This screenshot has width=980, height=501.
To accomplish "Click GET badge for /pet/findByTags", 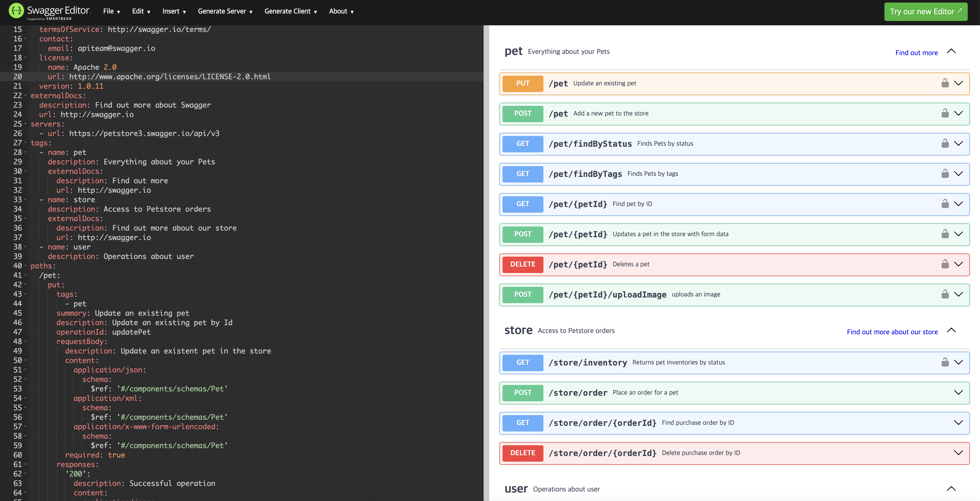I will (523, 174).
